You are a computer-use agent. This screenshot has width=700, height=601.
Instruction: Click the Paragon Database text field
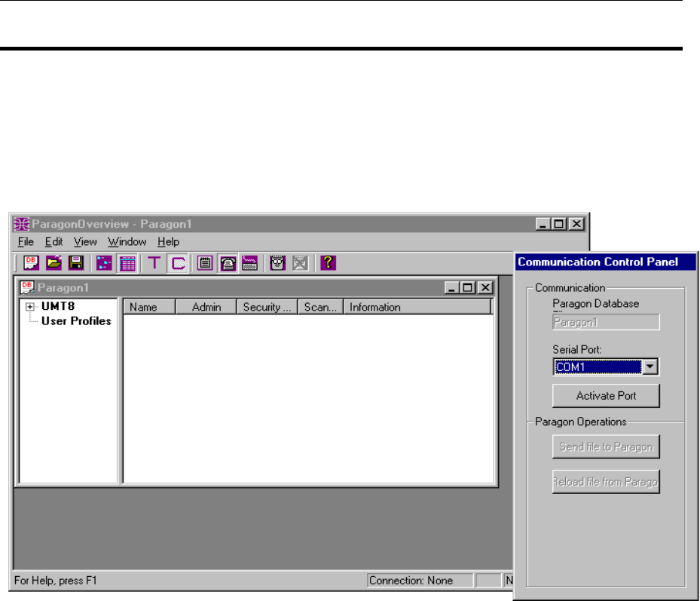point(606,322)
